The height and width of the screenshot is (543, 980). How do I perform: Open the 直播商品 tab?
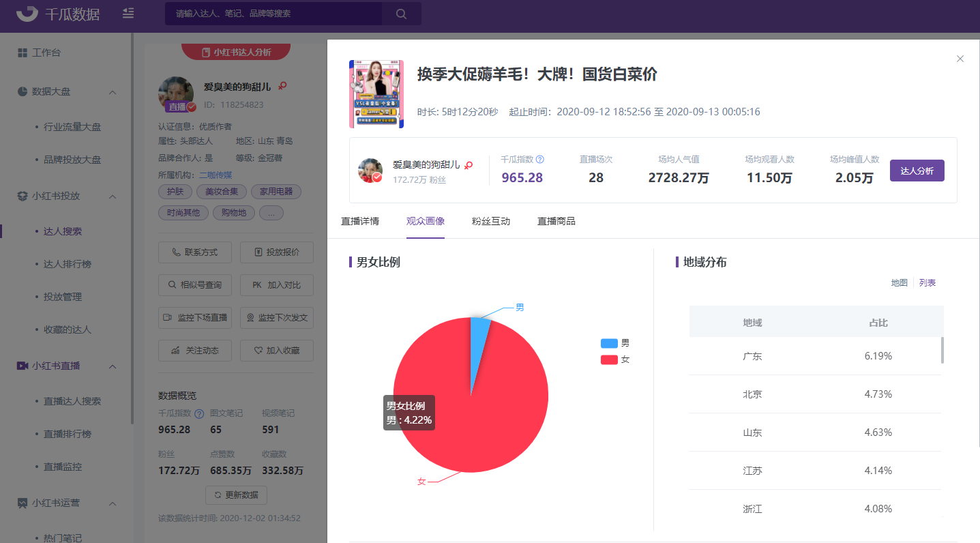pyautogui.click(x=556, y=221)
